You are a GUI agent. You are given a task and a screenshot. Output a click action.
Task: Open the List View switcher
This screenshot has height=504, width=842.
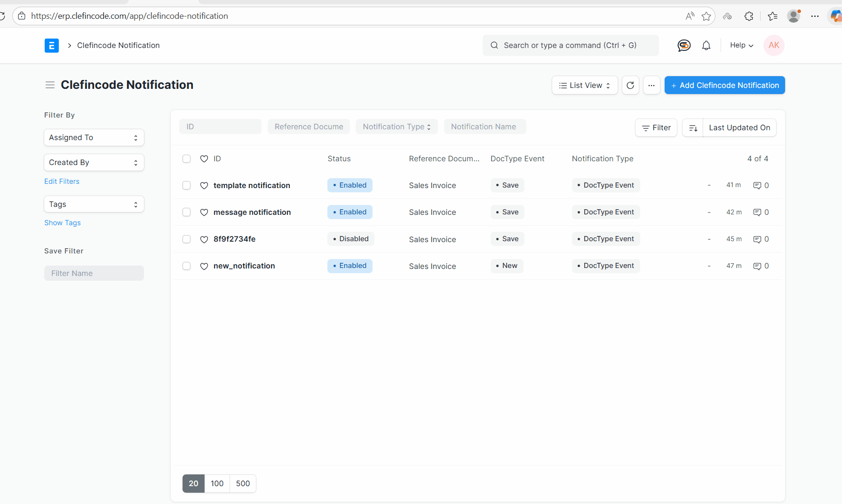tap(584, 85)
